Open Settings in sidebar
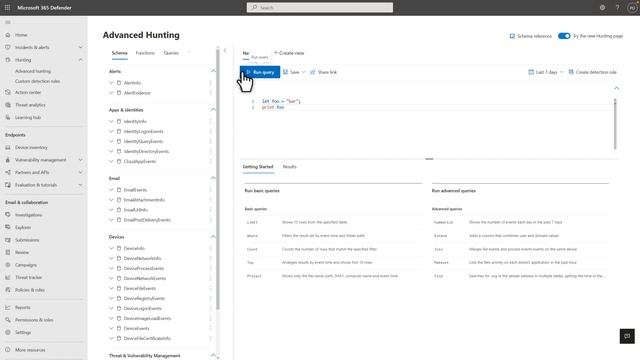This screenshot has height=360, width=640. pyautogui.click(x=23, y=332)
